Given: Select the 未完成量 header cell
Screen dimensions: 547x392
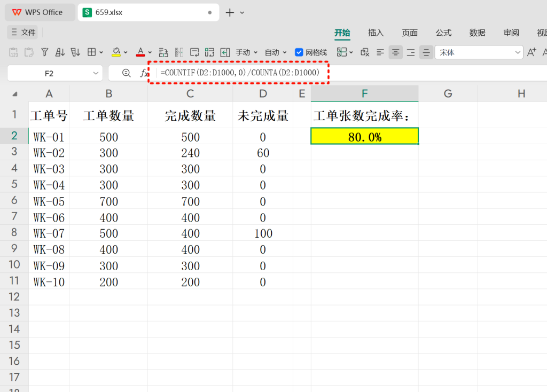Looking at the screenshot, I should point(263,115).
